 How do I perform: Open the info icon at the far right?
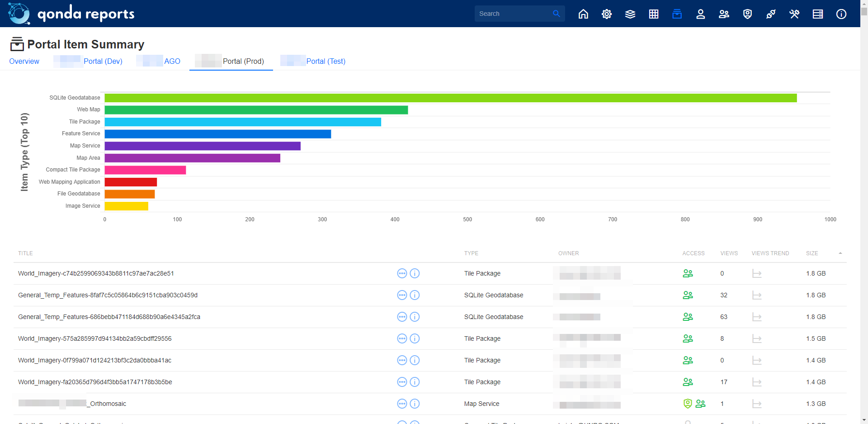pos(841,14)
